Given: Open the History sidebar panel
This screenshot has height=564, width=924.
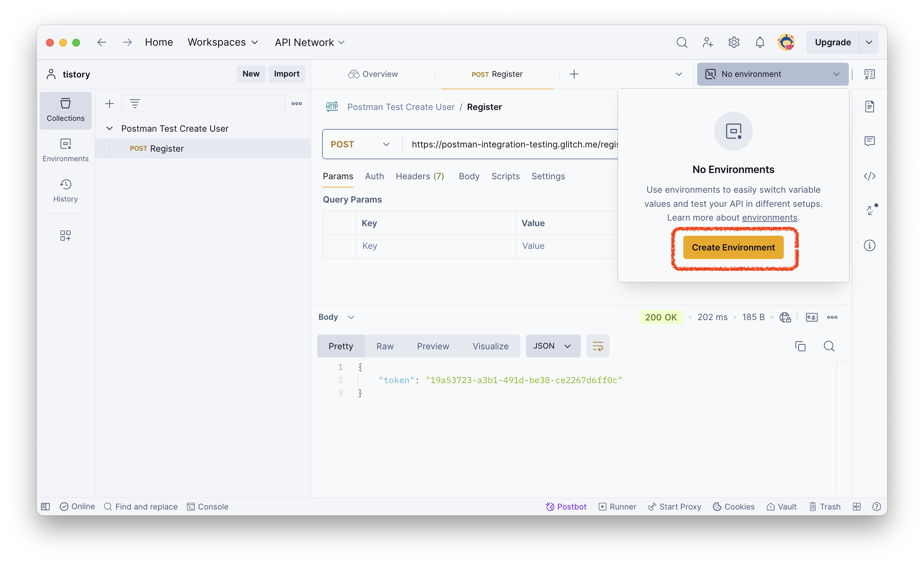Looking at the screenshot, I should click(65, 190).
